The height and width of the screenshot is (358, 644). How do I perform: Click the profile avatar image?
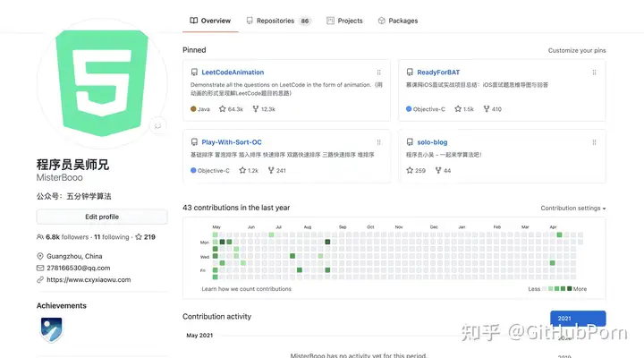pyautogui.click(x=102, y=83)
